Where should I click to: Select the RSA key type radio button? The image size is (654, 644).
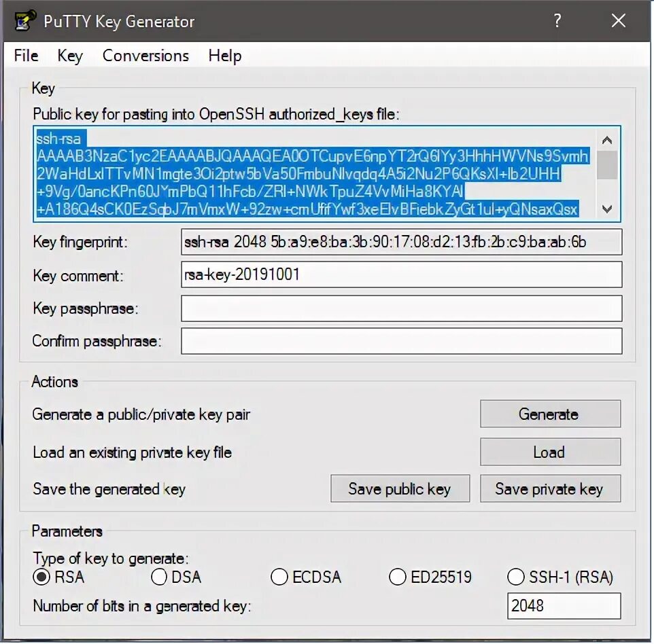41,577
